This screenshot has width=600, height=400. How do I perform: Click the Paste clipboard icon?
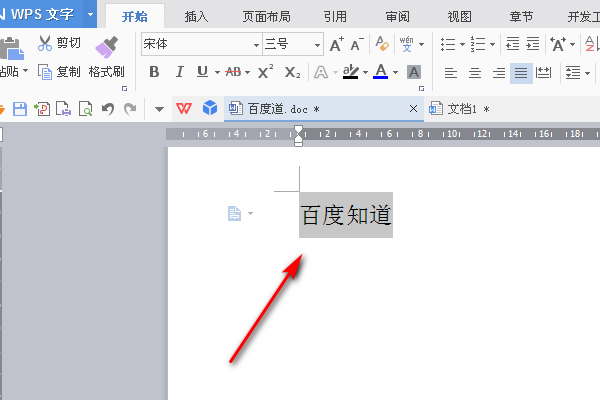click(11, 48)
